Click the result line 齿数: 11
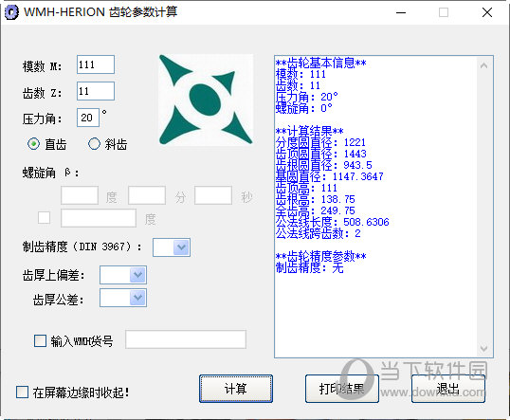Screen dimensions: 510x420 click(298, 85)
